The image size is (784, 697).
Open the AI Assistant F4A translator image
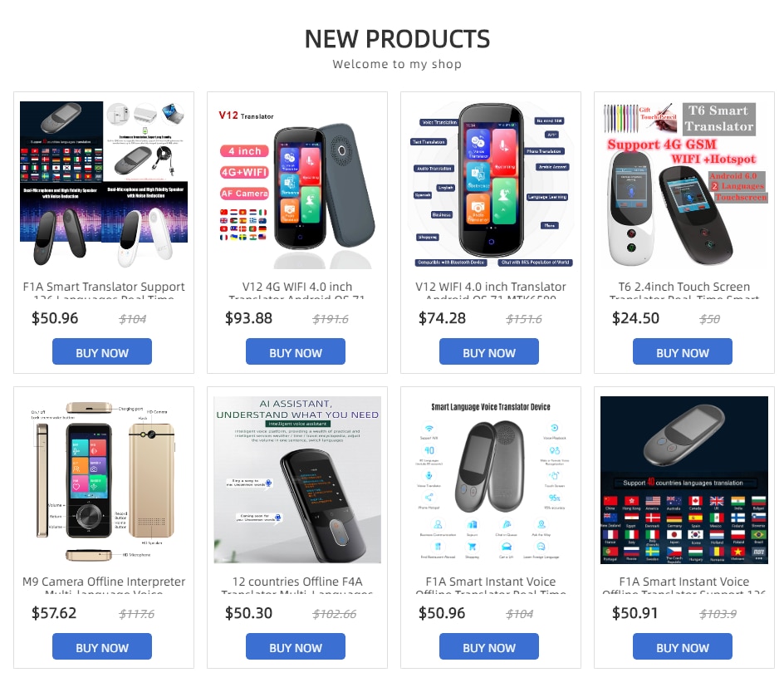297,480
